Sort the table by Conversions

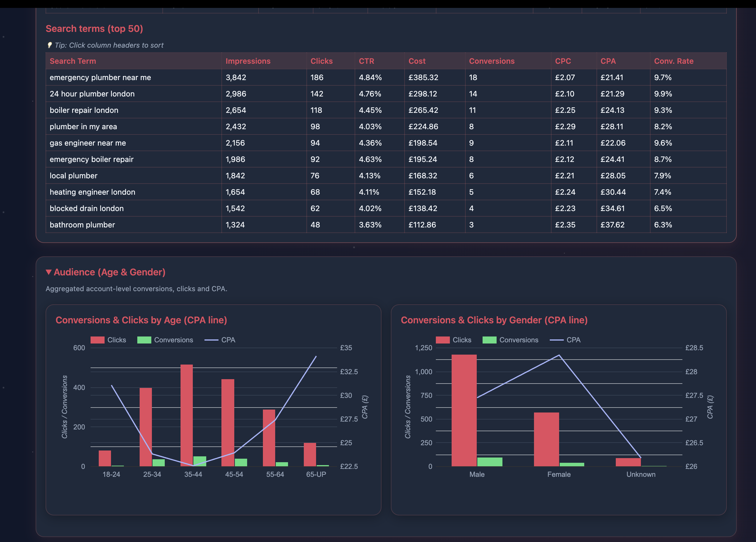click(x=491, y=61)
